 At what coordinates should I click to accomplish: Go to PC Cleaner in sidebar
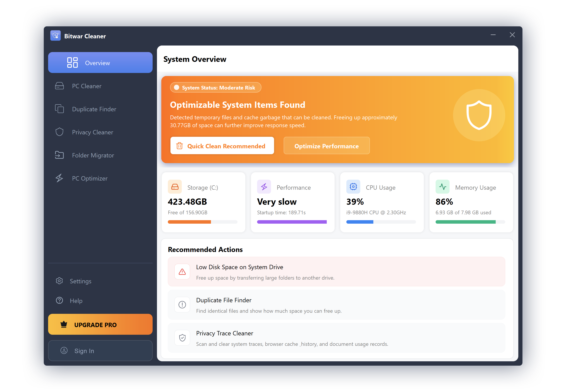point(100,86)
